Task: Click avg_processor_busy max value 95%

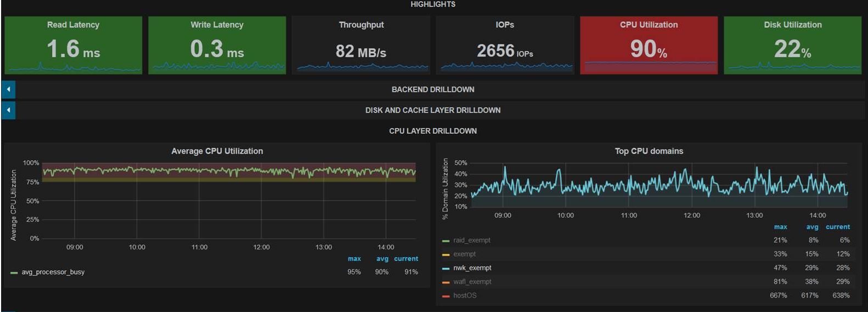Action: tap(354, 272)
